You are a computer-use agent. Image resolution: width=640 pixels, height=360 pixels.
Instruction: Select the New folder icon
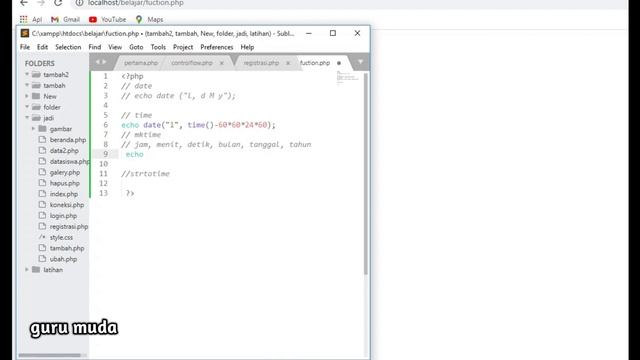pos(36,96)
